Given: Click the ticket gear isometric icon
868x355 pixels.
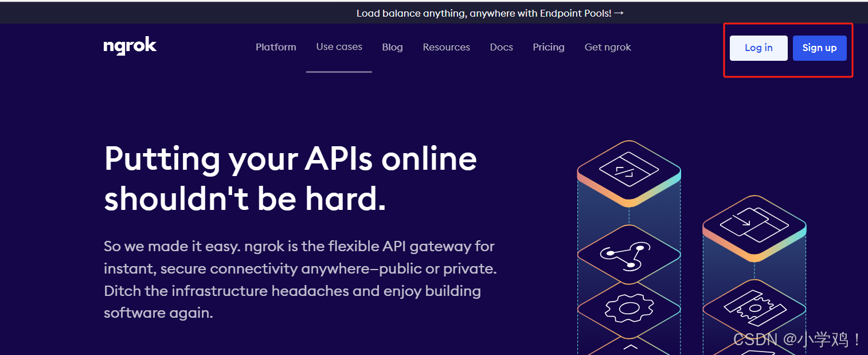Looking at the screenshot, I should tap(754, 309).
